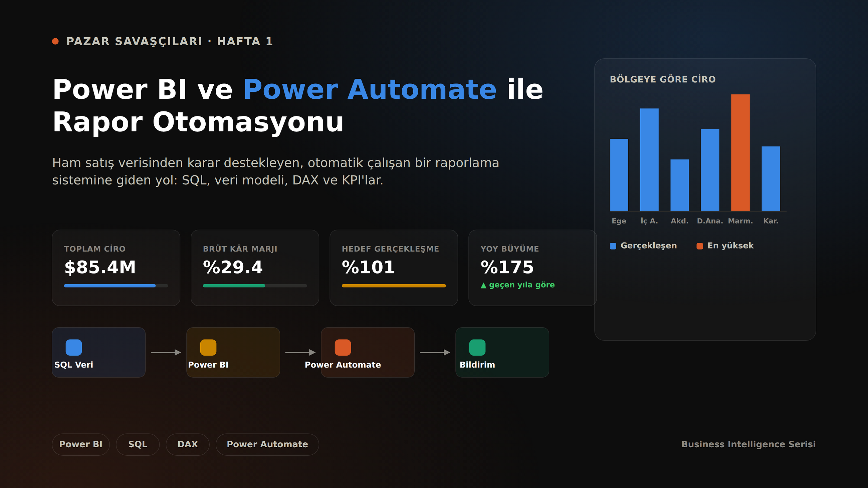The image size is (868, 488).
Task: Click the amber Power BI step icon
Action: click(208, 347)
